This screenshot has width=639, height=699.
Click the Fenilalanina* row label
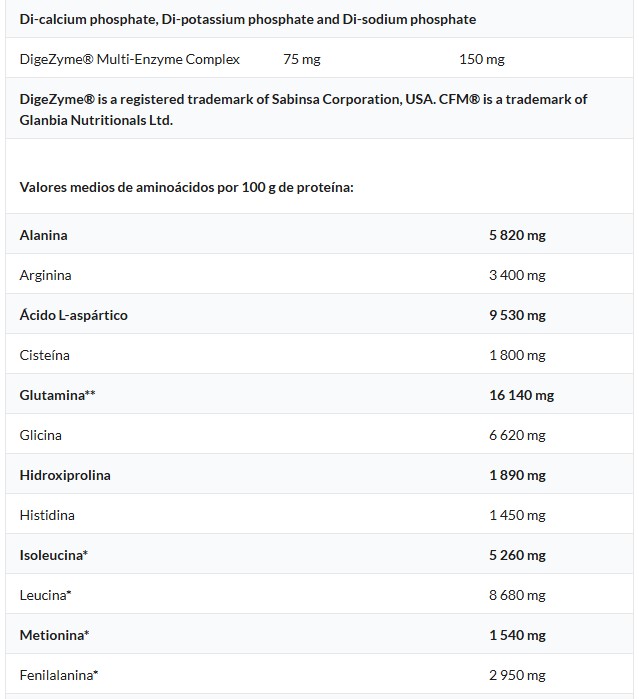59,675
